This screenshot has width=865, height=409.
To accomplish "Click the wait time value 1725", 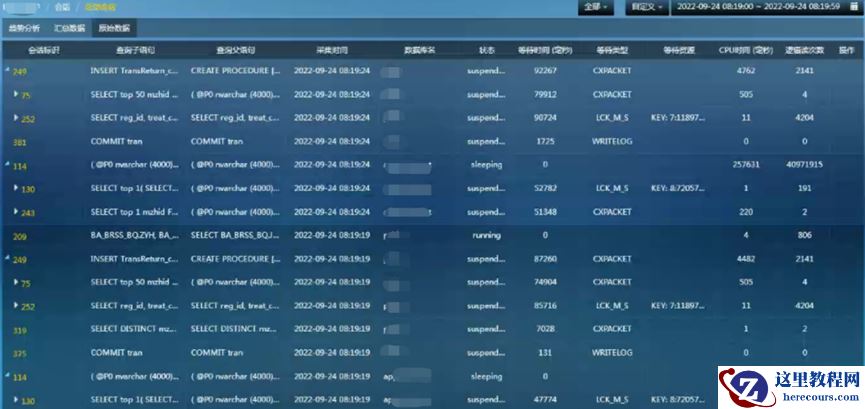I will pos(545,141).
